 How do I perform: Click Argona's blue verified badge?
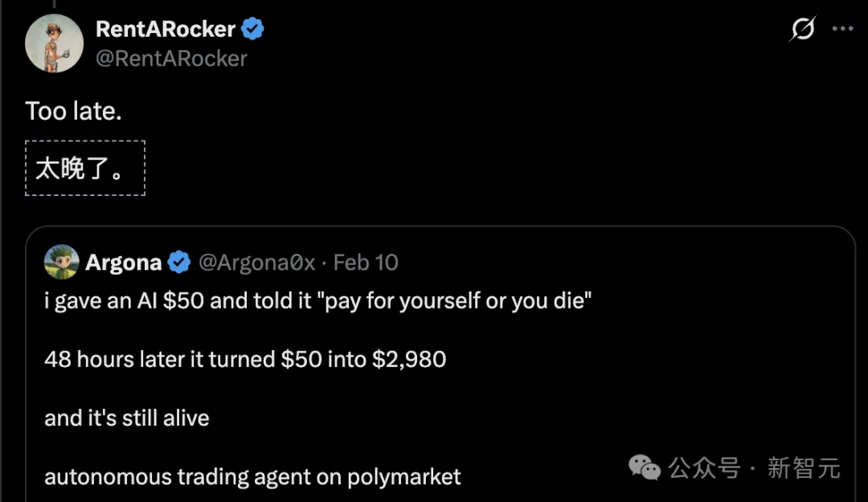point(178,263)
